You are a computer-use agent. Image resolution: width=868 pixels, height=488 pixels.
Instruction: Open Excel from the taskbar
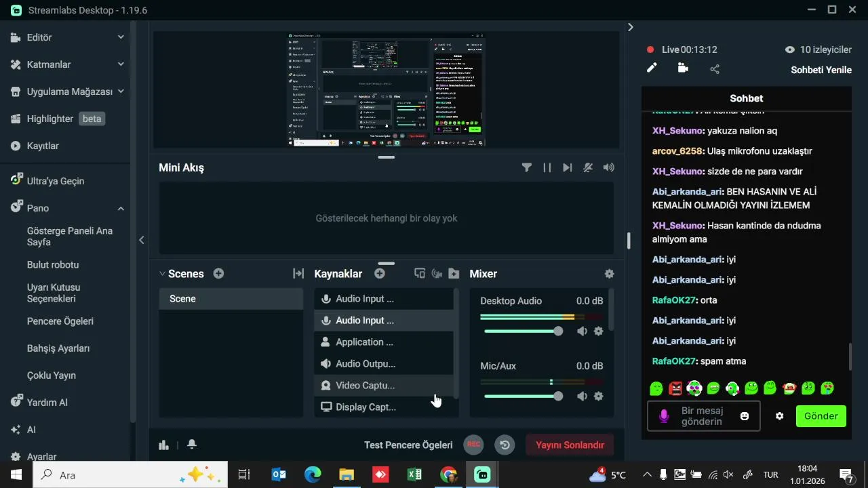[414, 474]
